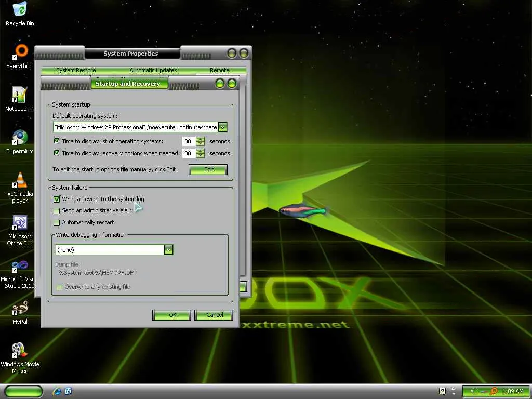Click the swimming fish on desktop

(x=303, y=211)
